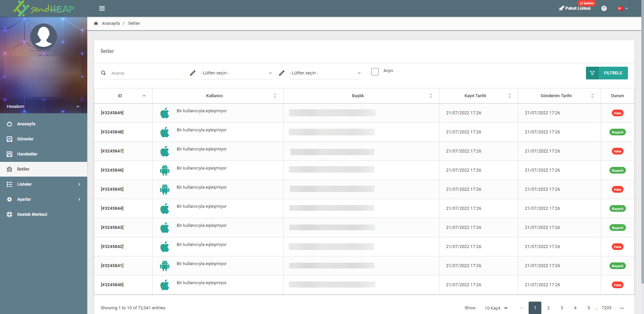Go to Anasayfa in the sidebar
Screen dimensions: 644x314
(44, 124)
